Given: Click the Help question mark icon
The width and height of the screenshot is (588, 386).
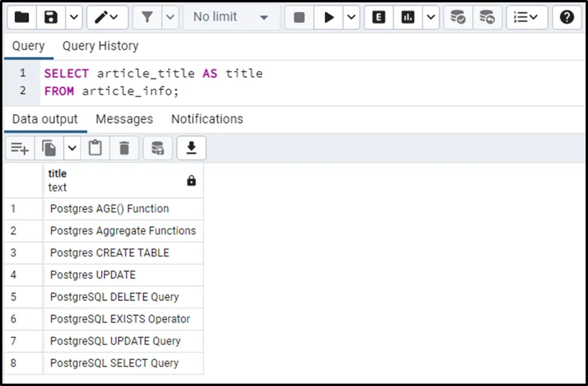Looking at the screenshot, I should pyautogui.click(x=566, y=17).
